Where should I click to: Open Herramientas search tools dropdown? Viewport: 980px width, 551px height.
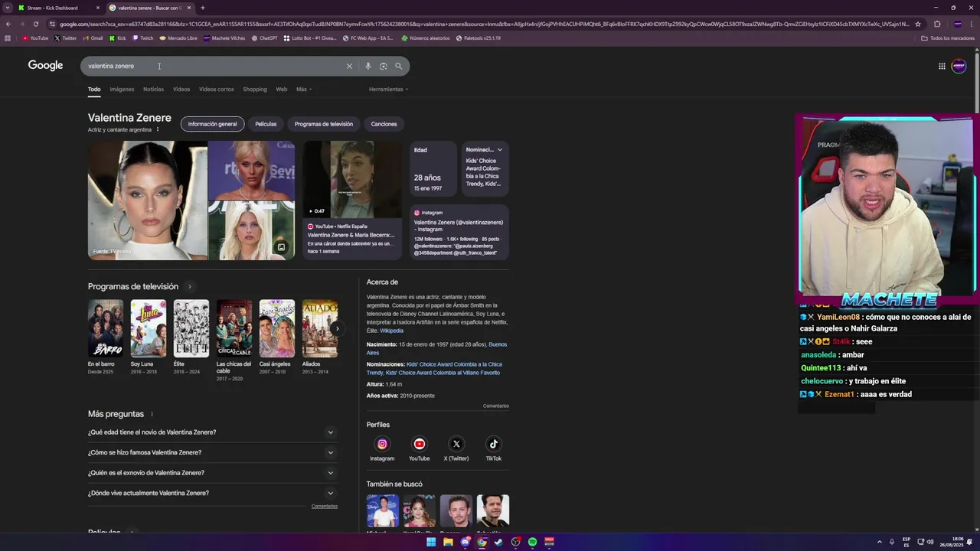[x=388, y=90]
